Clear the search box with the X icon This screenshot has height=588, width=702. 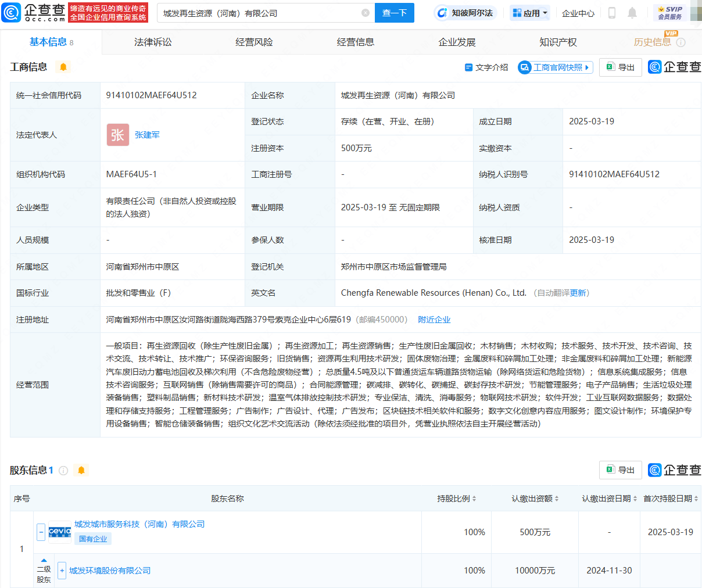point(366,13)
